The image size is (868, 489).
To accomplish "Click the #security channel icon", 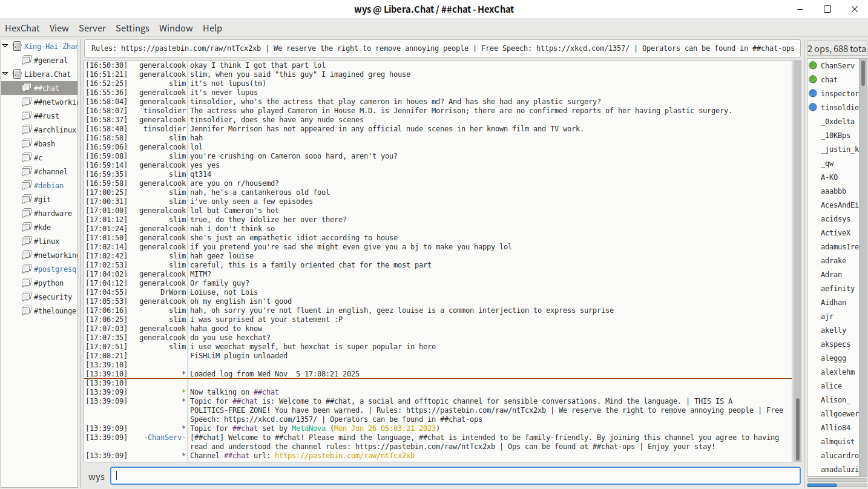I will point(27,297).
